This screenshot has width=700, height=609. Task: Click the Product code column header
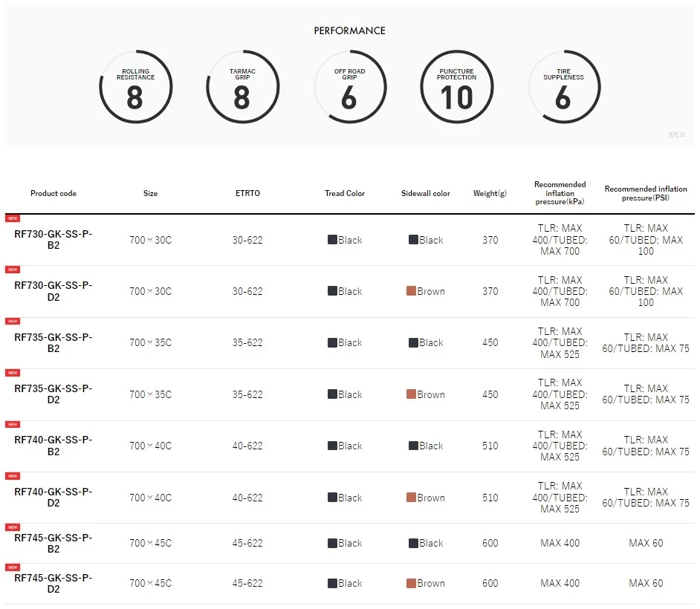click(x=54, y=193)
